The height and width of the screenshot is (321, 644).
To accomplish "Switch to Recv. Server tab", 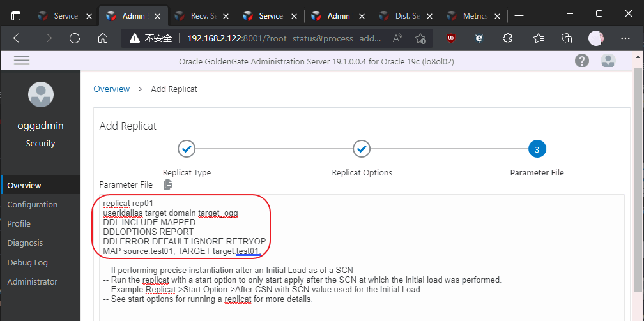I will [201, 16].
